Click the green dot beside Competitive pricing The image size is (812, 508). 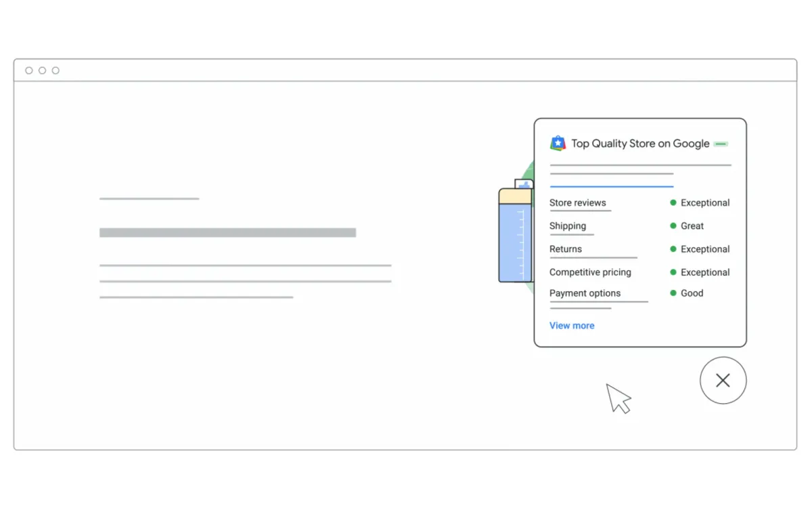click(x=673, y=272)
